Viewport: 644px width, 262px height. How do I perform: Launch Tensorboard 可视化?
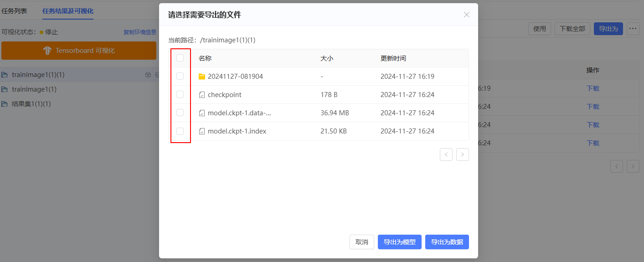(79, 51)
